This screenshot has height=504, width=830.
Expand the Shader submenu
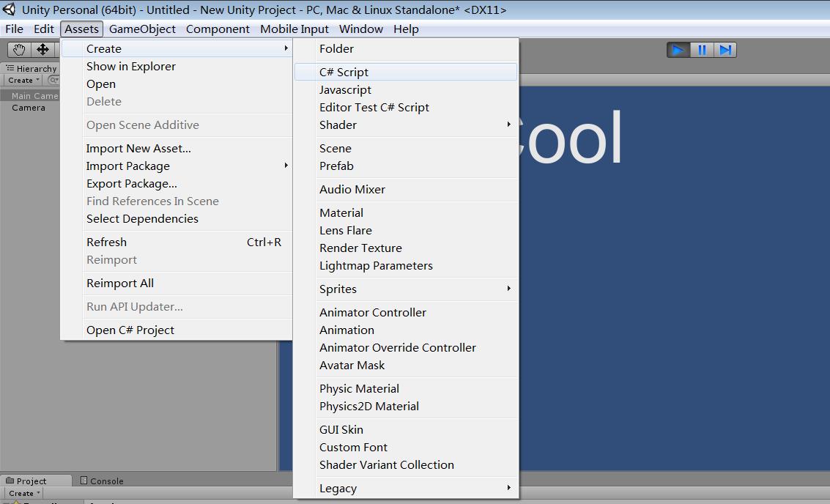click(x=405, y=125)
